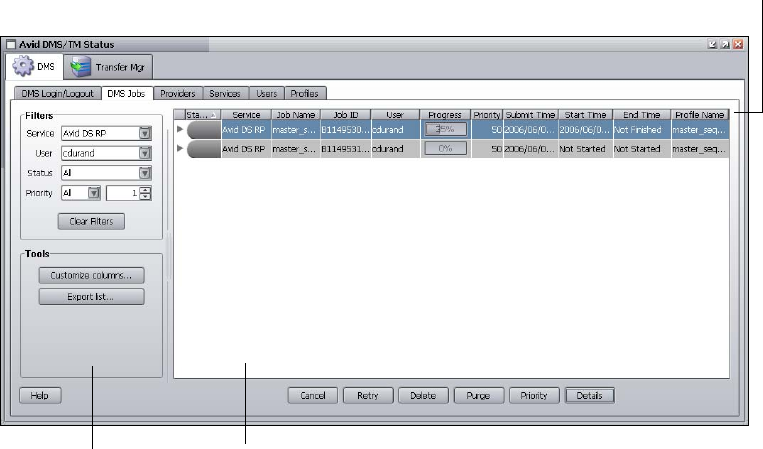This screenshot has width=763, height=449.
Task: Sort by the Sta... status column header
Action: pos(202,115)
